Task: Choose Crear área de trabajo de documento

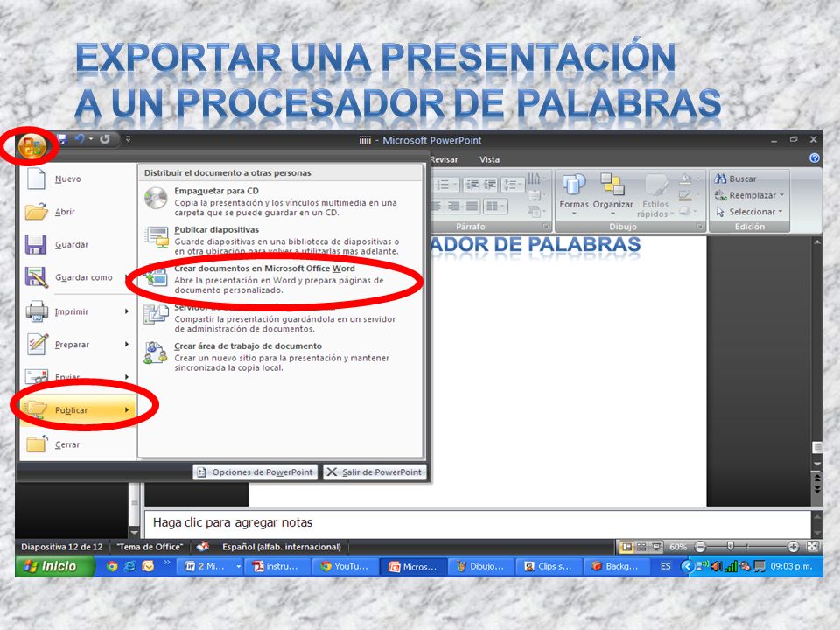Action: (281, 357)
